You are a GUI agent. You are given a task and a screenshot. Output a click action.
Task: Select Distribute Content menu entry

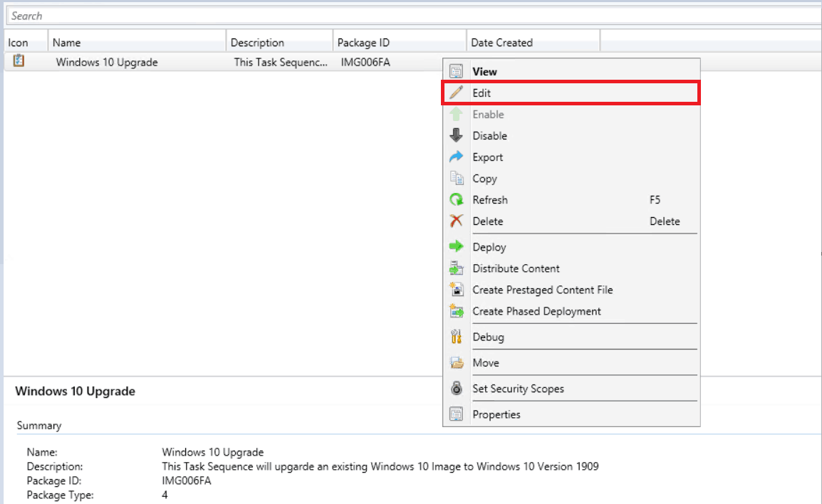(571, 268)
